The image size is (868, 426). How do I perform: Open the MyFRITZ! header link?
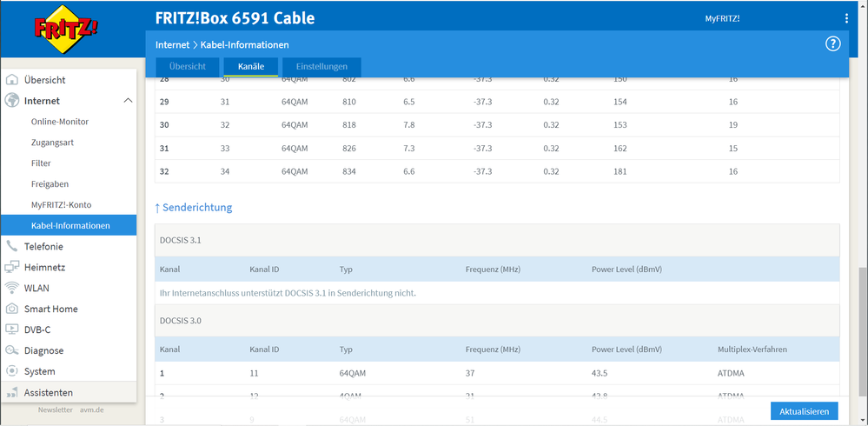pyautogui.click(x=722, y=18)
